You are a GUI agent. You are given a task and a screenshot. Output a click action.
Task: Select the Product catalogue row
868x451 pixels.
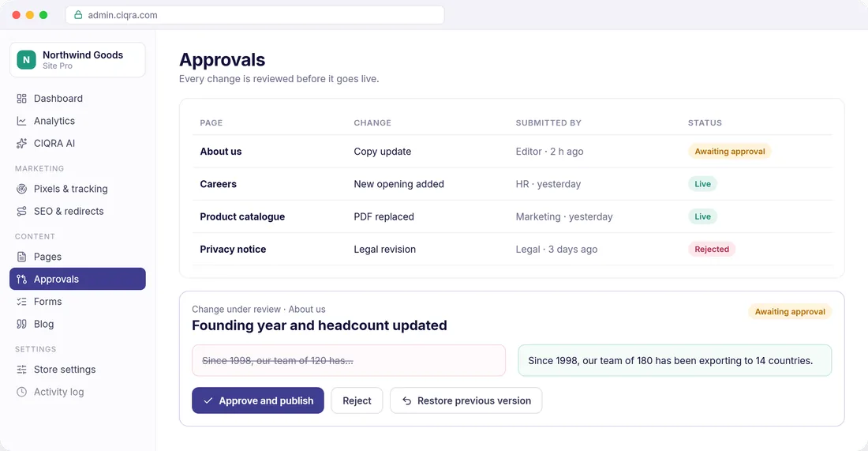pyautogui.click(x=512, y=216)
